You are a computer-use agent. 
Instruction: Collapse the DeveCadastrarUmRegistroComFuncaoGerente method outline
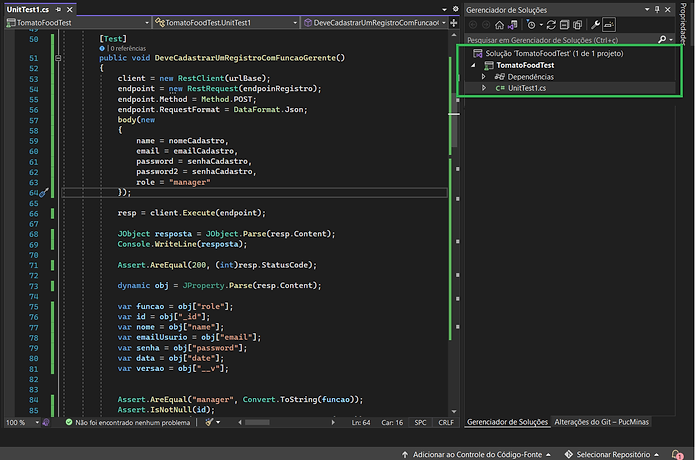pyautogui.click(x=58, y=58)
